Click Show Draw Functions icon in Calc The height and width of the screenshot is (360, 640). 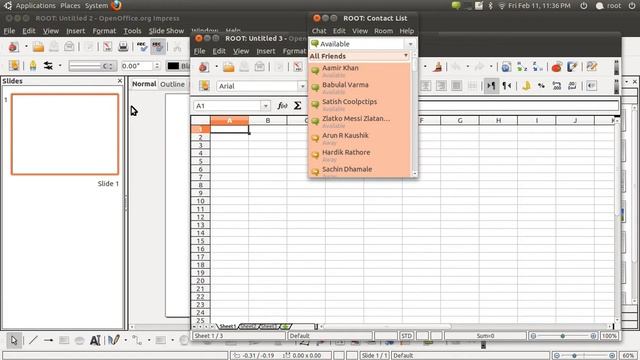click(572, 67)
